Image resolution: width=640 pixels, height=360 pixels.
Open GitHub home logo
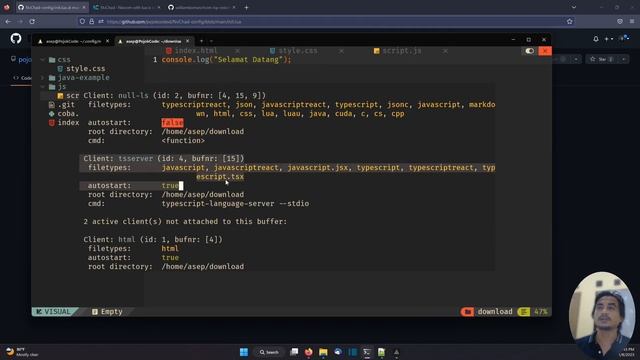tap(16, 39)
